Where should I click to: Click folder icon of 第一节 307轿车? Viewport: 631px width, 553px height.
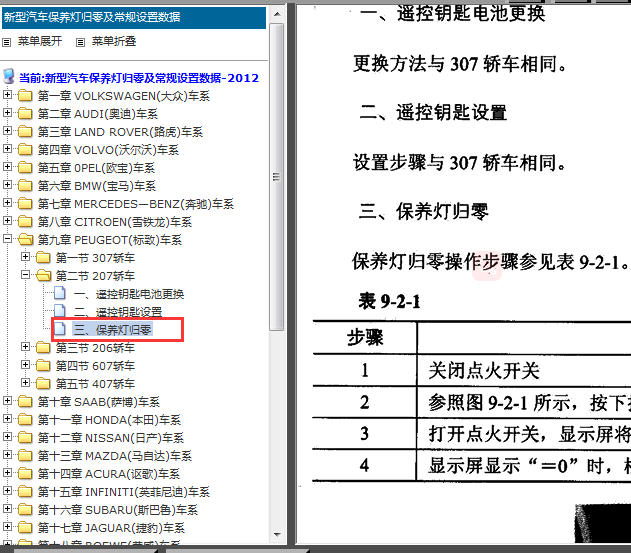click(43, 258)
